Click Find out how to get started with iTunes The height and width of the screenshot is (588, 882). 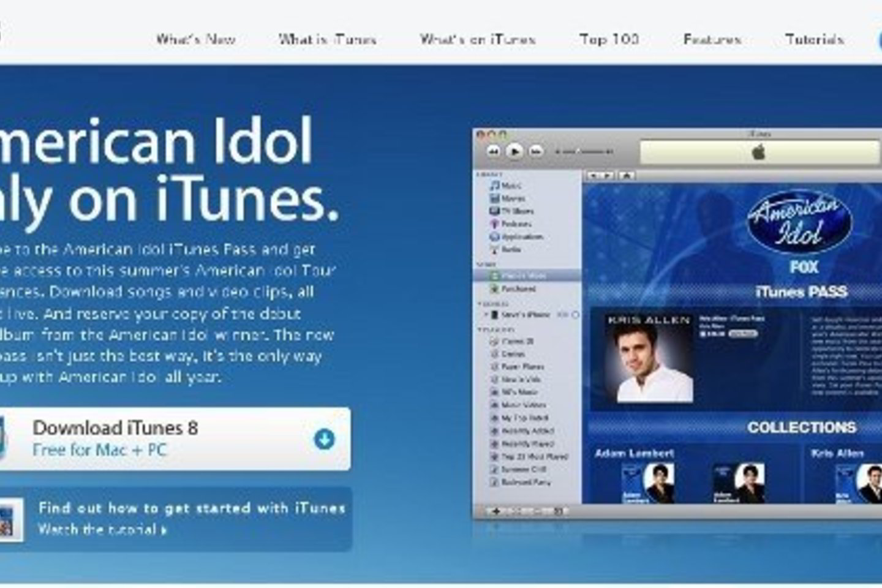[192, 508]
